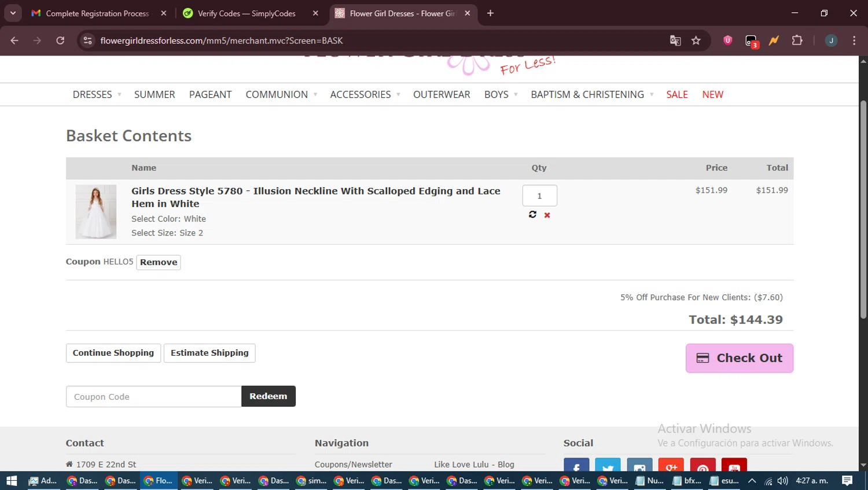Click the Estimate Shipping button
Image resolution: width=868 pixels, height=490 pixels.
[209, 353]
